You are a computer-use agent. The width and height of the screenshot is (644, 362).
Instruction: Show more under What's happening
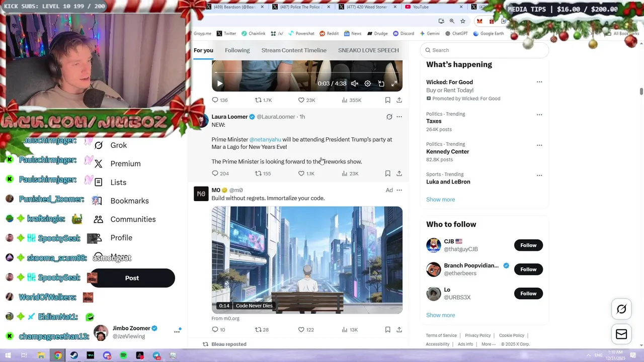click(440, 200)
